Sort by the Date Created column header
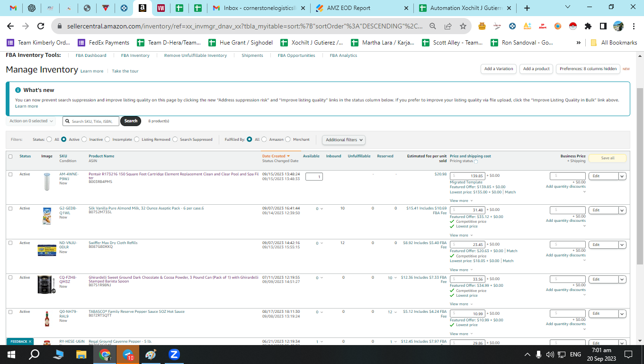This screenshot has height=364, width=644. [x=276, y=156]
